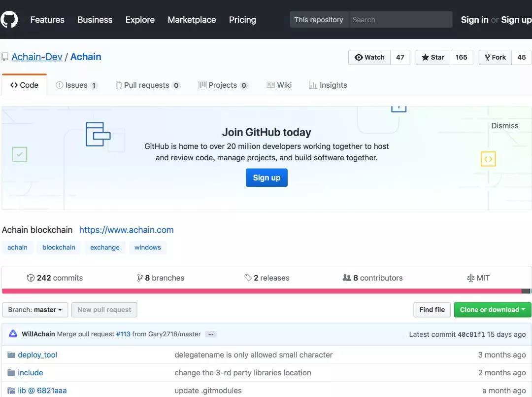Open pull request #113 link

[123, 334]
